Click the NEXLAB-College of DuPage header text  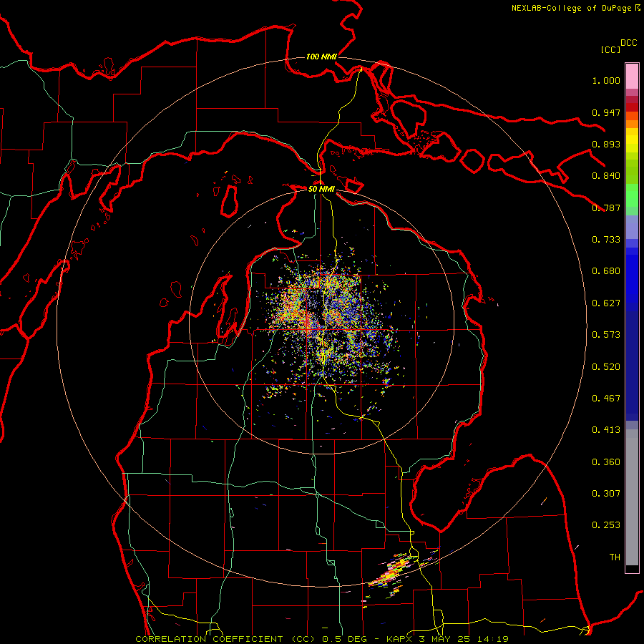click(571, 8)
